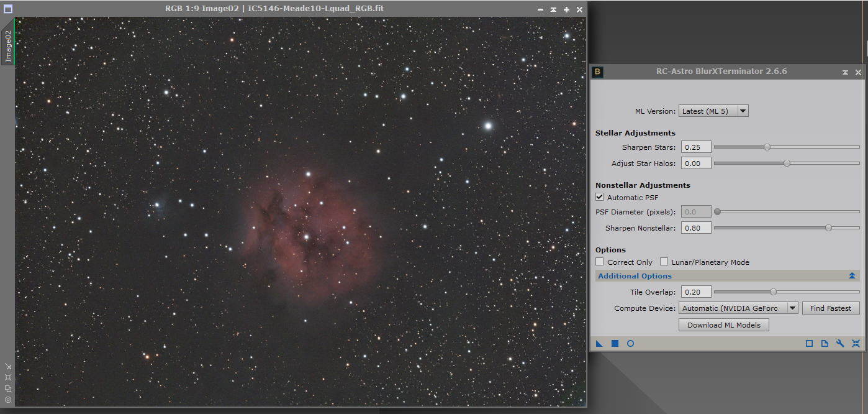Click the PSF Diameter slider handle

click(x=717, y=211)
